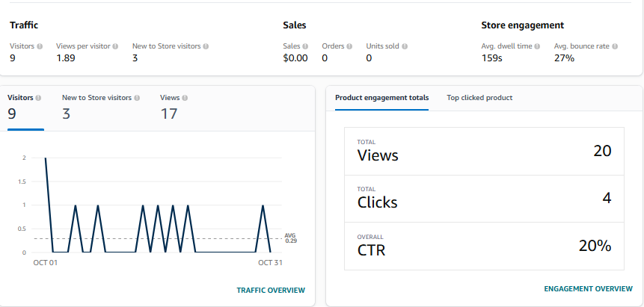Image resolution: width=644 pixels, height=307 pixels.
Task: Show info for Units sold
Action: (406, 46)
